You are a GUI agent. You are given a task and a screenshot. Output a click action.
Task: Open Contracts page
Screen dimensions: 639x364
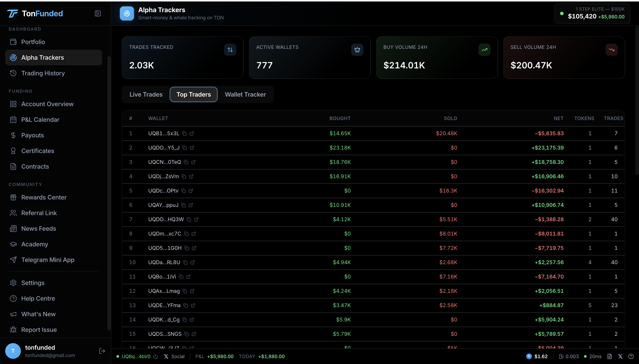53,166
